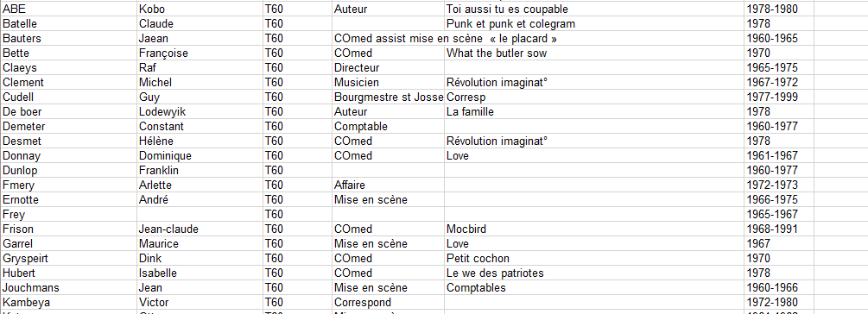Click the Bourgmestre st Josse cell

[388, 97]
